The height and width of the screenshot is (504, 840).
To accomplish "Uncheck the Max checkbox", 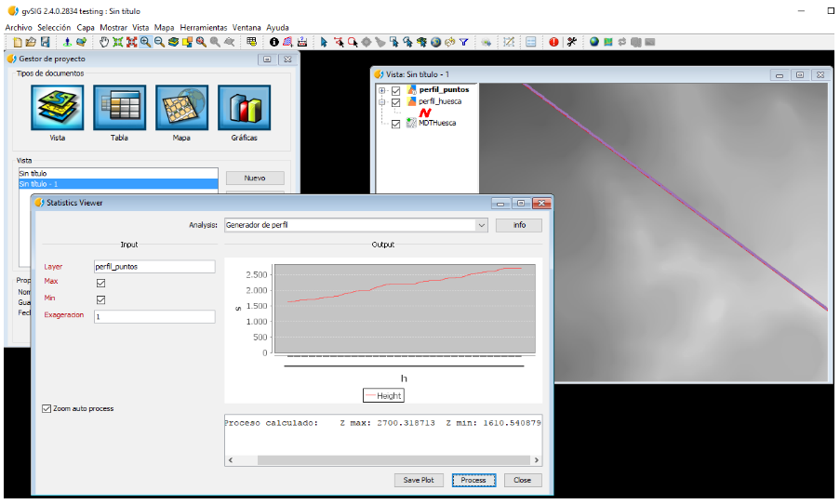I will [100, 283].
